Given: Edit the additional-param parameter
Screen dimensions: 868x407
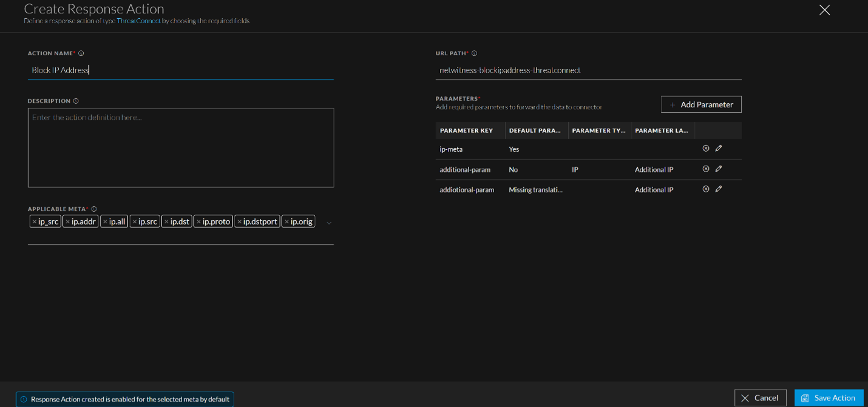Looking at the screenshot, I should click(719, 169).
